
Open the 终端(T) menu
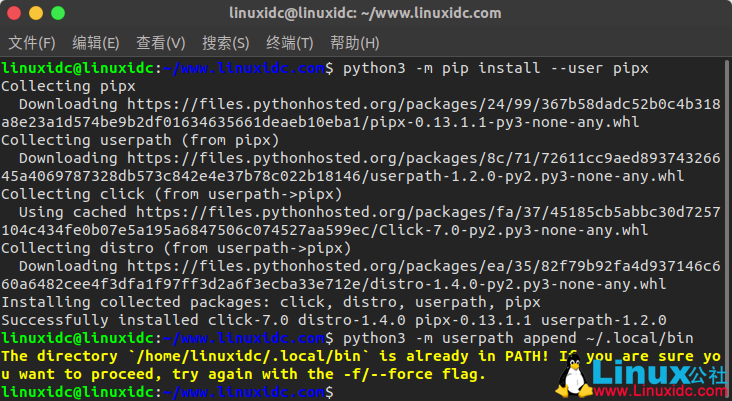(x=289, y=43)
